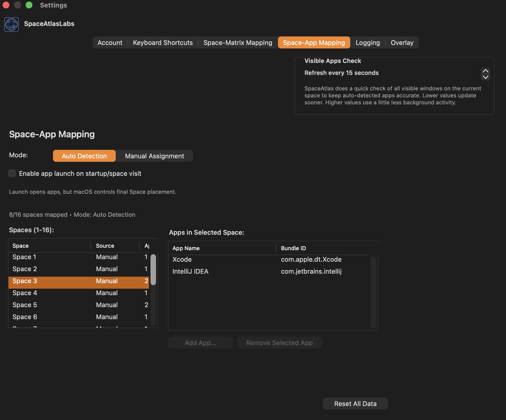Enable app launch on startup/space visit
Viewport: 506px width, 420px height.
tap(12, 173)
